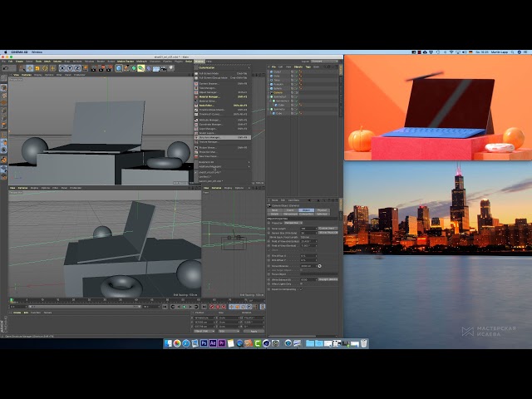Open the Projection dropdown in camera attributes
Image resolution: width=532 pixels, height=399 pixels.
(293, 223)
